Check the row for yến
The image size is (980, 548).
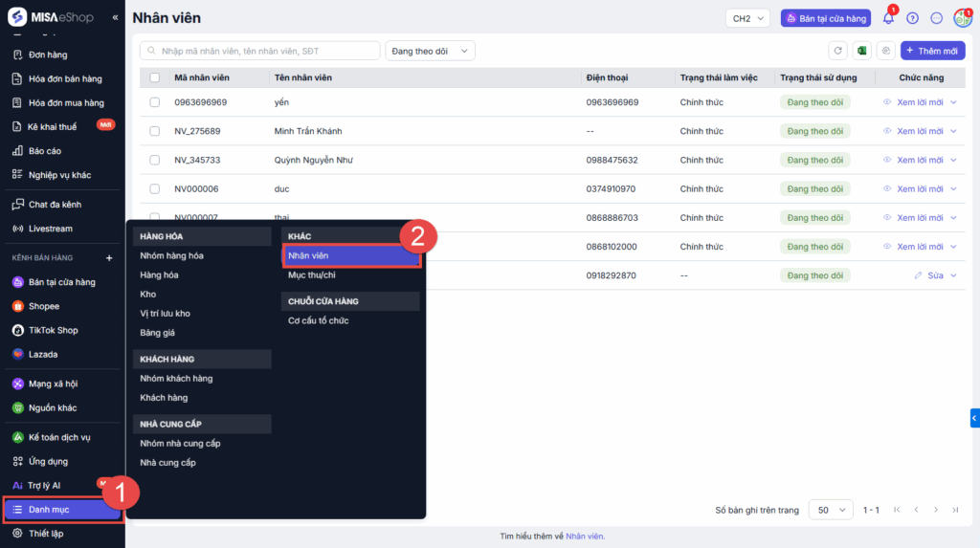pyautogui.click(x=154, y=101)
